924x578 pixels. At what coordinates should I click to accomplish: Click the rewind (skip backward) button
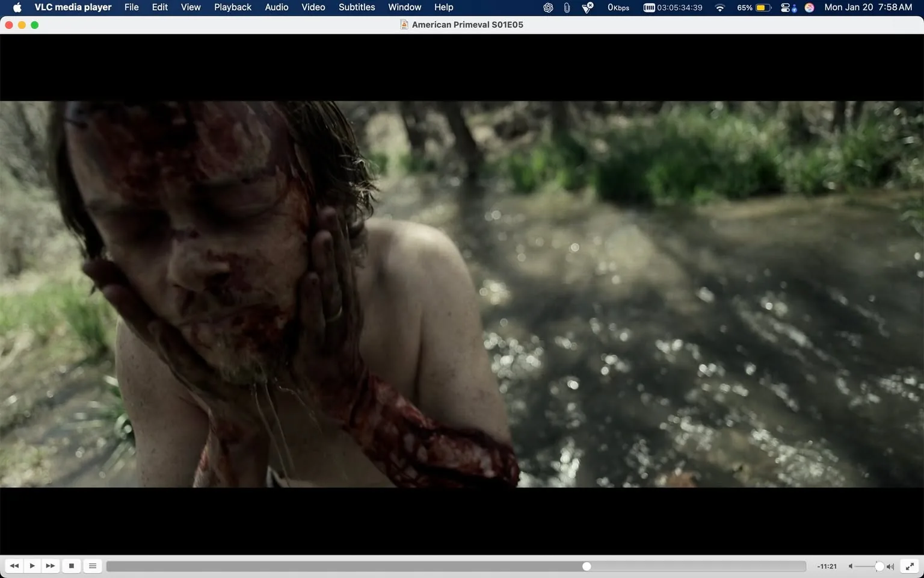pyautogui.click(x=14, y=566)
